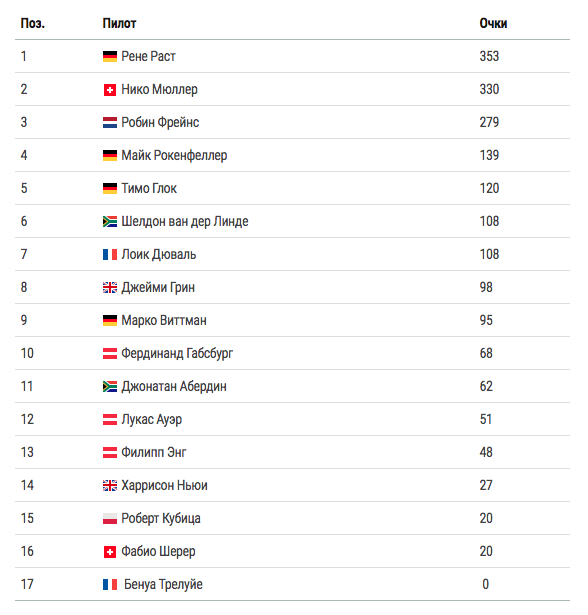Viewport: 588px width, 615px height.
Task: Open driver name Джонатан Абердин
Action: [174, 387]
